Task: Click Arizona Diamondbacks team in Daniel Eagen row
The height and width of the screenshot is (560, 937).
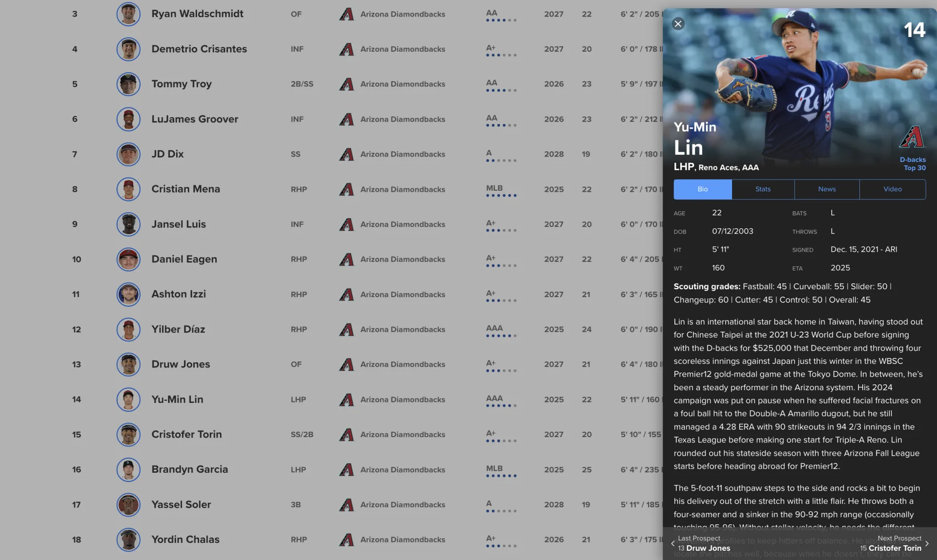Action: (402, 260)
